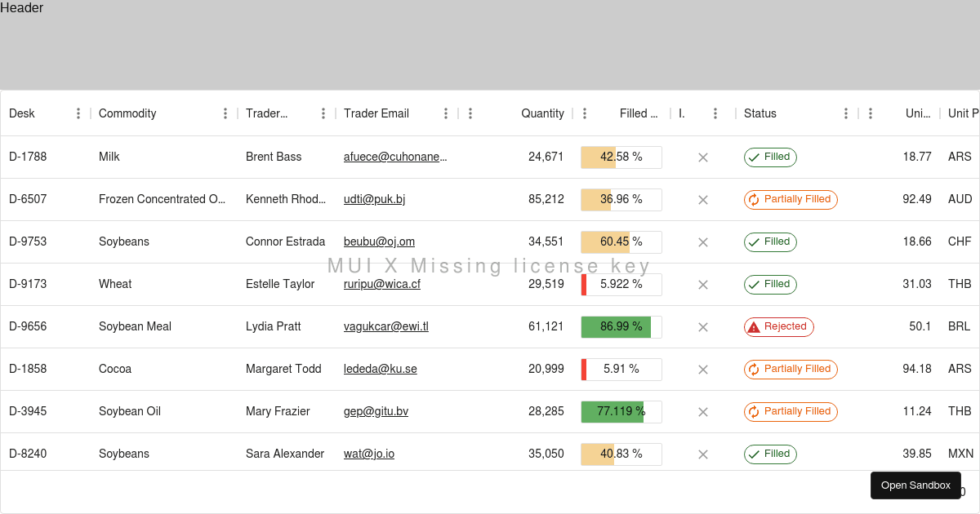Open the Unit column dropdown menu
Image resolution: width=980 pixels, height=514 pixels.
tap(871, 113)
